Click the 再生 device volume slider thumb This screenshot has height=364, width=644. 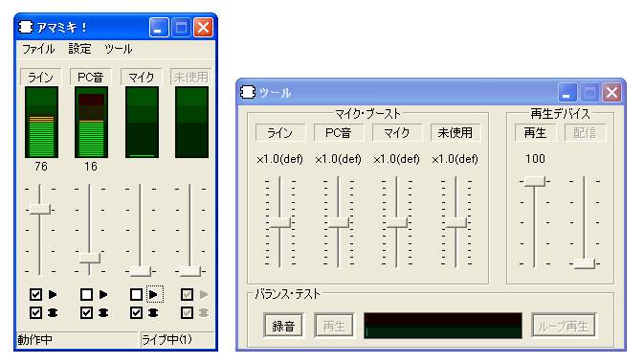pyautogui.click(x=534, y=181)
